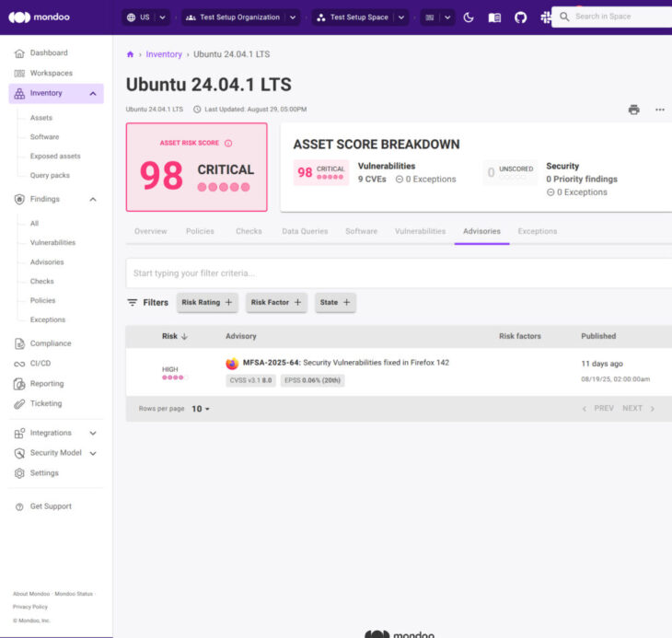The image size is (672, 638).
Task: Open the three-dots more options menu
Action: pos(659,110)
